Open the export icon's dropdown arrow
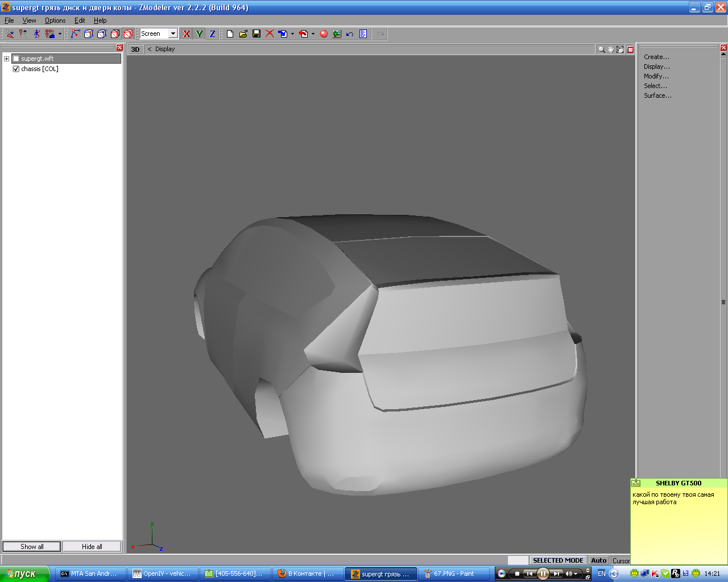The width and height of the screenshot is (728, 582). [x=313, y=34]
